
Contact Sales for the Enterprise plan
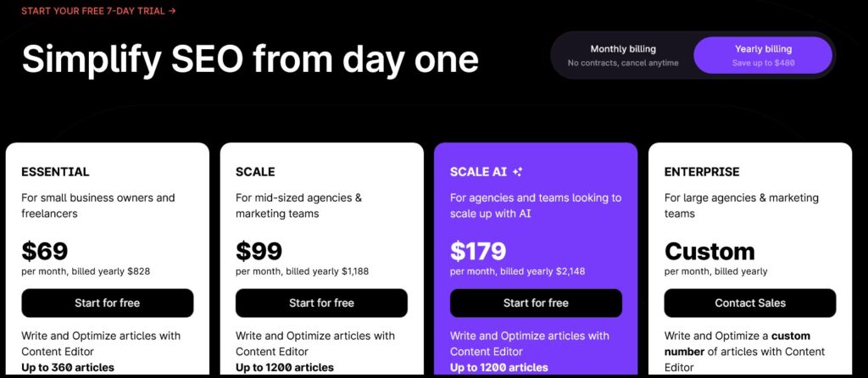coord(750,303)
